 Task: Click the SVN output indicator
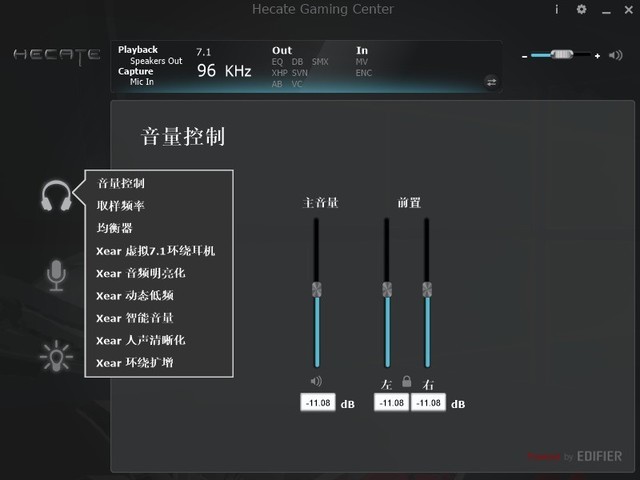click(300, 73)
